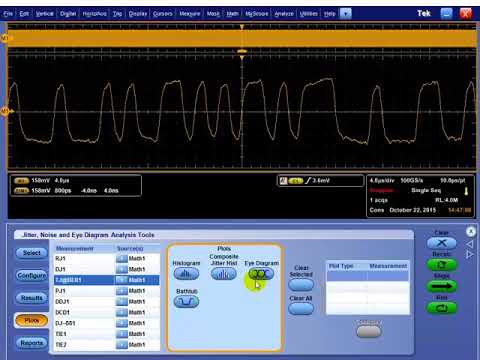Select the DDJ1 measurement row
This screenshot has width=480, height=360.
coord(107,301)
